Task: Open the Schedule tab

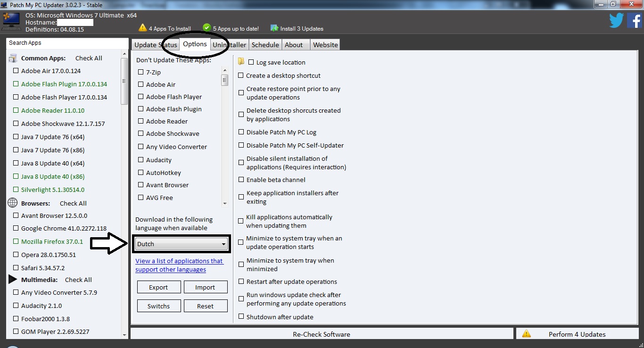Action: (x=265, y=45)
